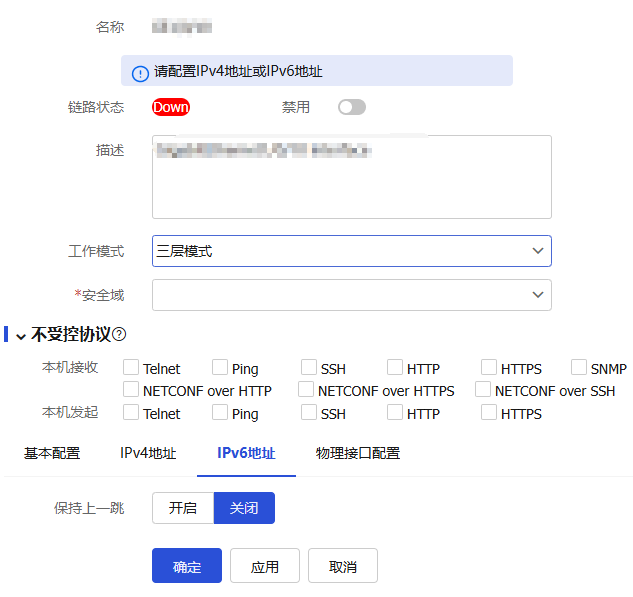Viewport: 633px width, 597px height.
Task: Check Ping under 本机发起
Action: click(x=219, y=412)
